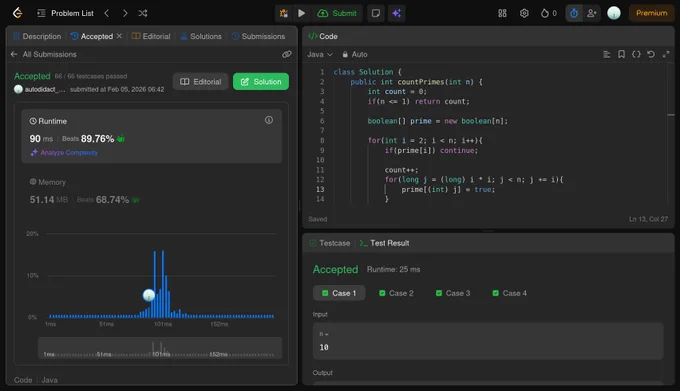The image size is (680, 391).
Task: Go to previous problem arrow
Action: click(107, 13)
